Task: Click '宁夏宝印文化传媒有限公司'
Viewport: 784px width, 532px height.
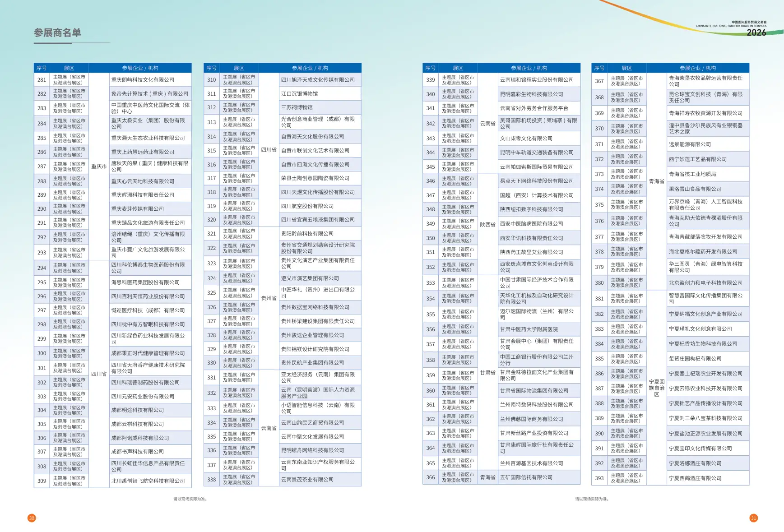Action: pos(700,449)
